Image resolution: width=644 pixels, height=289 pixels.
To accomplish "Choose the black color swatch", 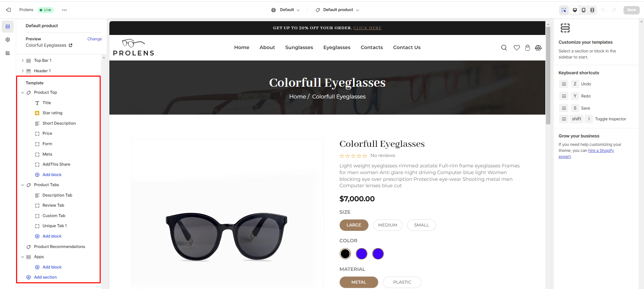I will click(x=345, y=254).
